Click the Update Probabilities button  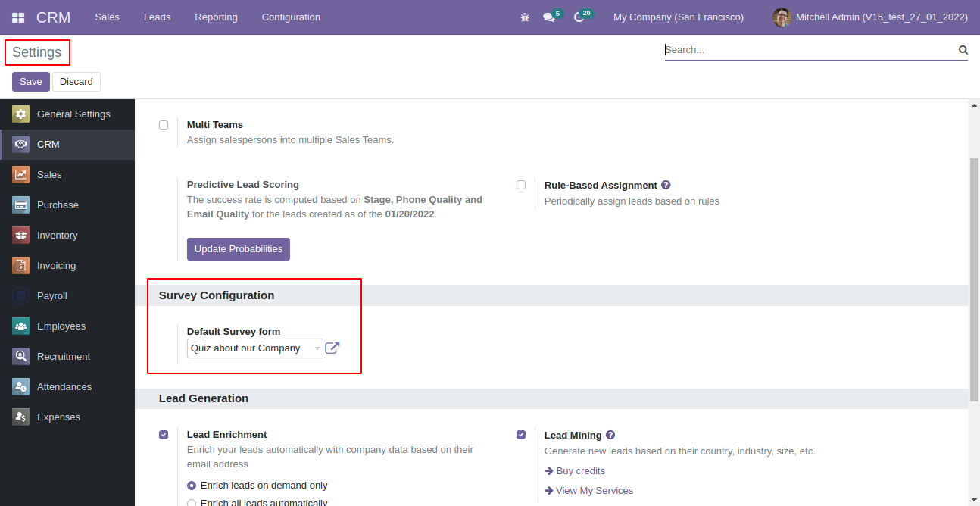pyautogui.click(x=239, y=249)
